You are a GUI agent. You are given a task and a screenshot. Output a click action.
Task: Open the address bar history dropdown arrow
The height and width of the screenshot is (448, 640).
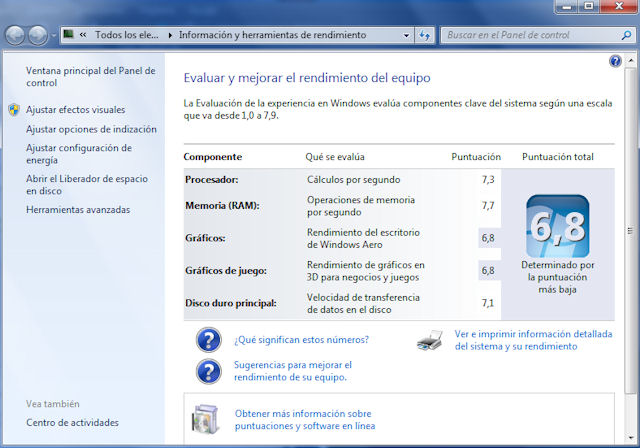406,35
